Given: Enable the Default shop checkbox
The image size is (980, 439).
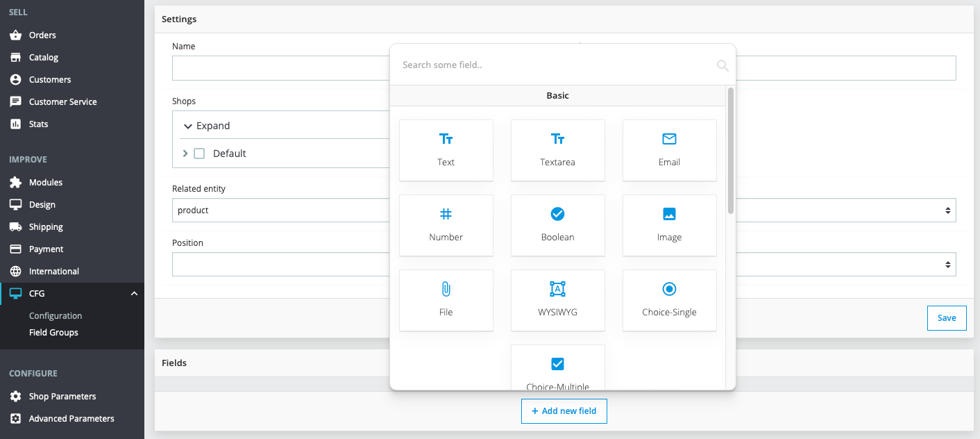Looking at the screenshot, I should click(199, 154).
